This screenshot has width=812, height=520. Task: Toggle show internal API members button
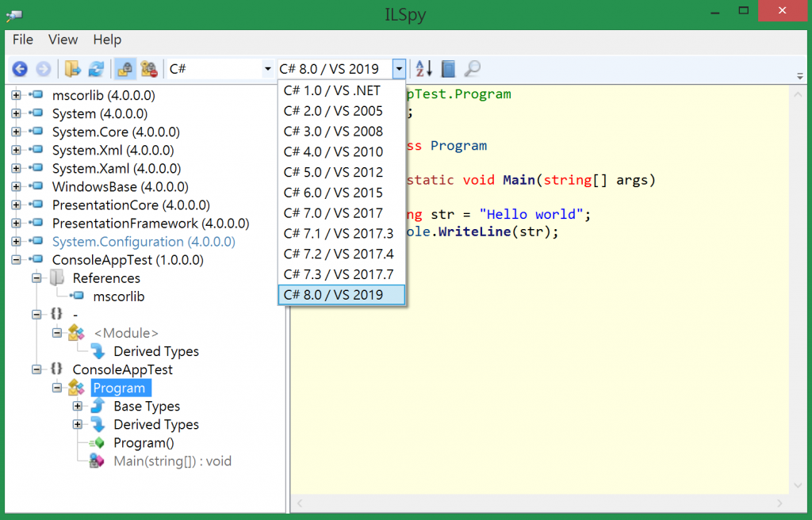point(149,69)
